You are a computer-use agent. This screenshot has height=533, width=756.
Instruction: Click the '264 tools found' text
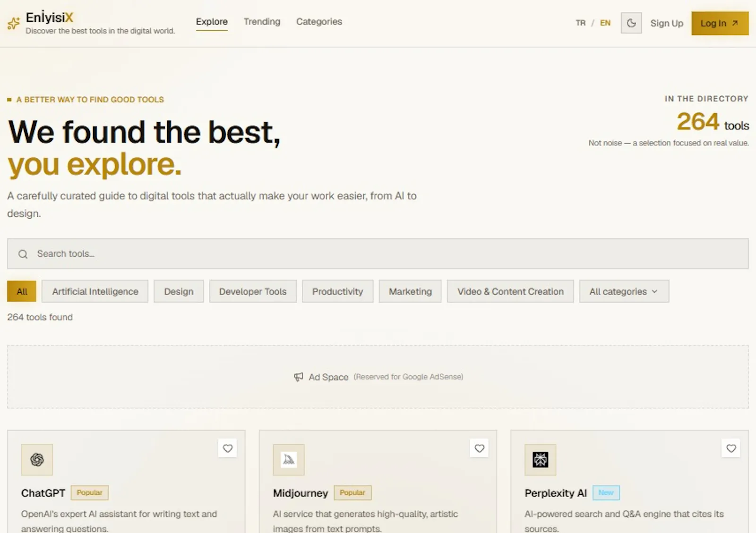pyautogui.click(x=40, y=317)
